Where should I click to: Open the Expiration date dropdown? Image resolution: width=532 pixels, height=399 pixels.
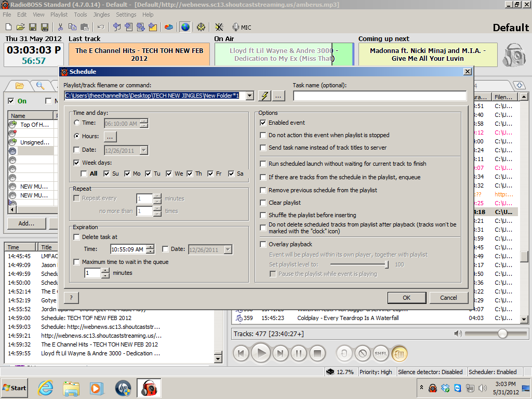click(228, 250)
